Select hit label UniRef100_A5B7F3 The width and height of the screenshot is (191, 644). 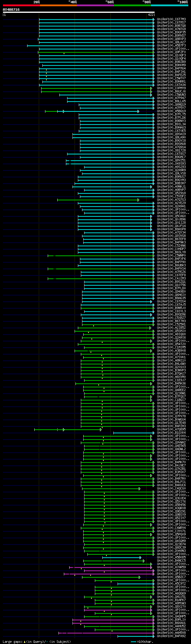coord(171,45)
